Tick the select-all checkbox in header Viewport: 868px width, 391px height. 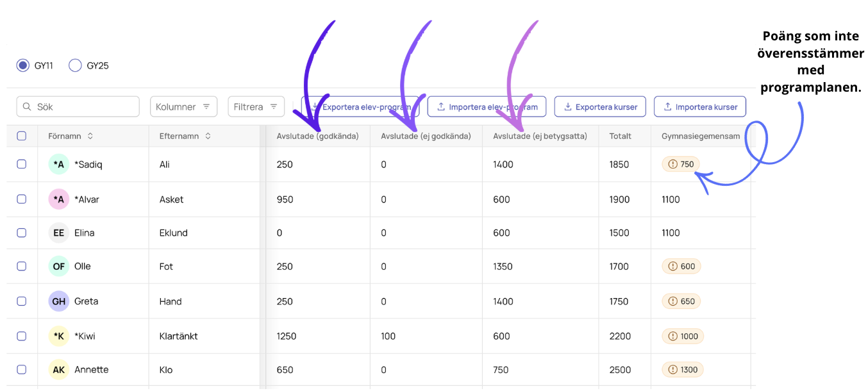pyautogui.click(x=22, y=136)
